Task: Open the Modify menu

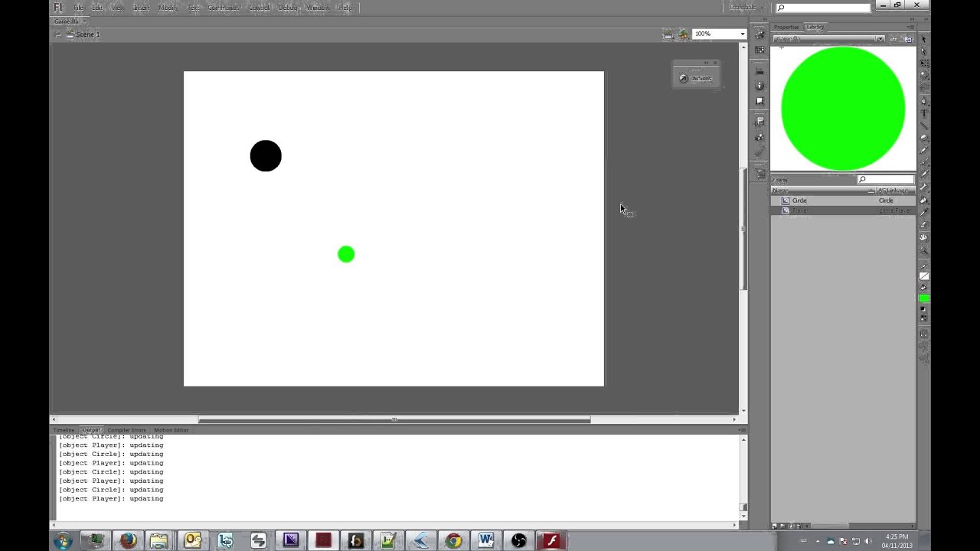Action: click(168, 8)
